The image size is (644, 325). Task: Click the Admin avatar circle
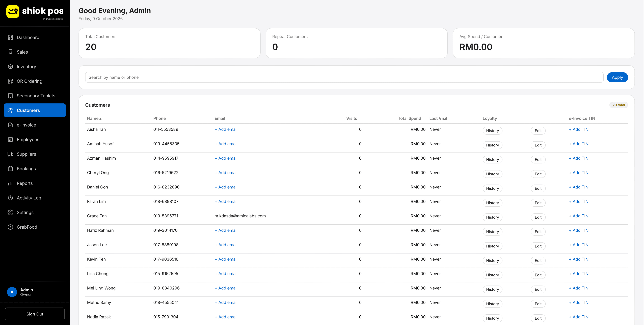[12, 292]
